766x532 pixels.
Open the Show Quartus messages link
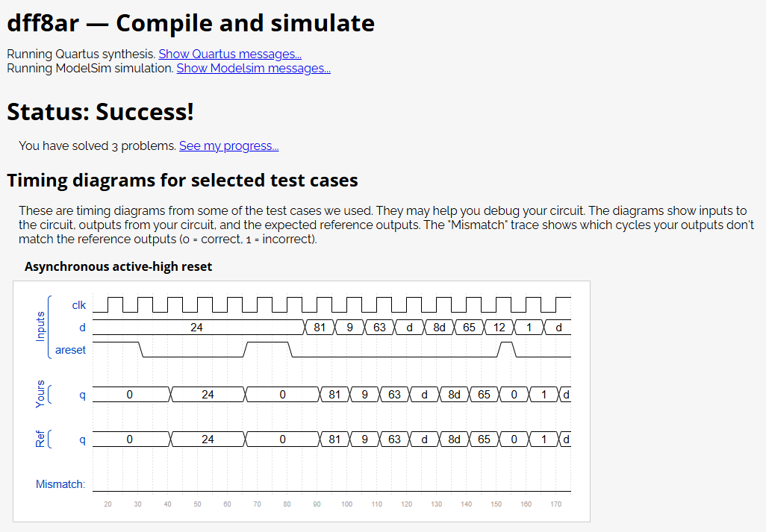tap(230, 54)
